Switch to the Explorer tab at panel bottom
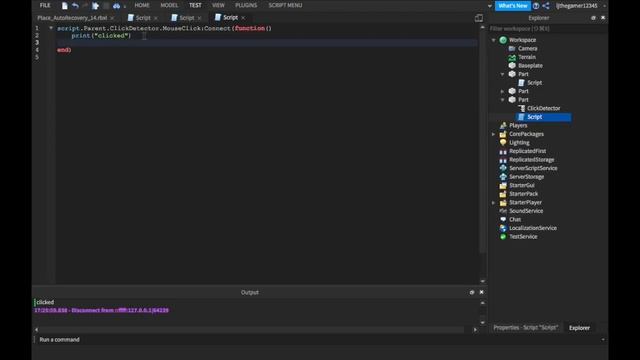 (579, 328)
